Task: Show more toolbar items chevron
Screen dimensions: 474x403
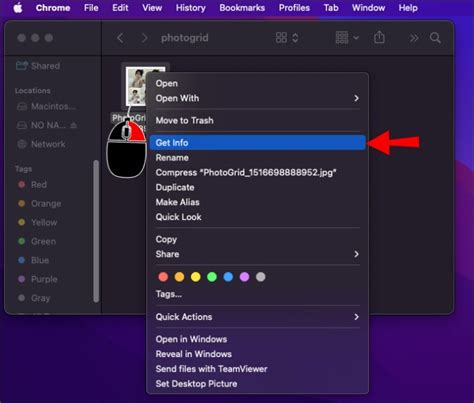Action: pos(414,38)
